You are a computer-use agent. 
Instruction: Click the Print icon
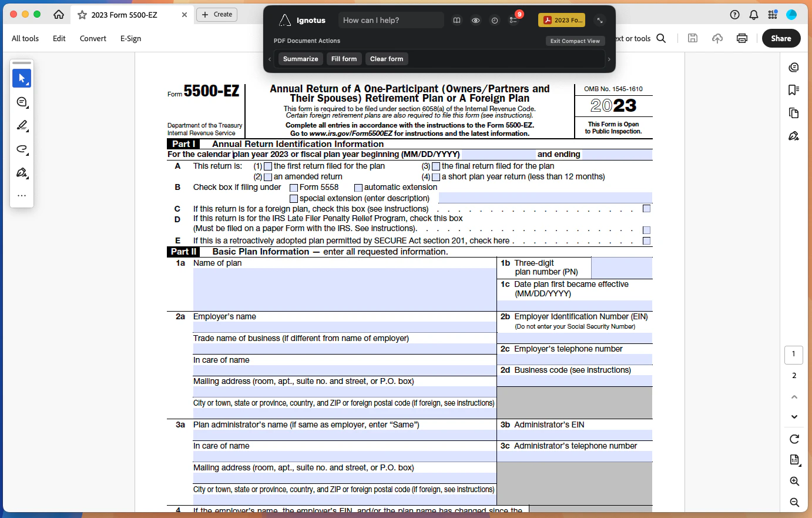tap(741, 38)
